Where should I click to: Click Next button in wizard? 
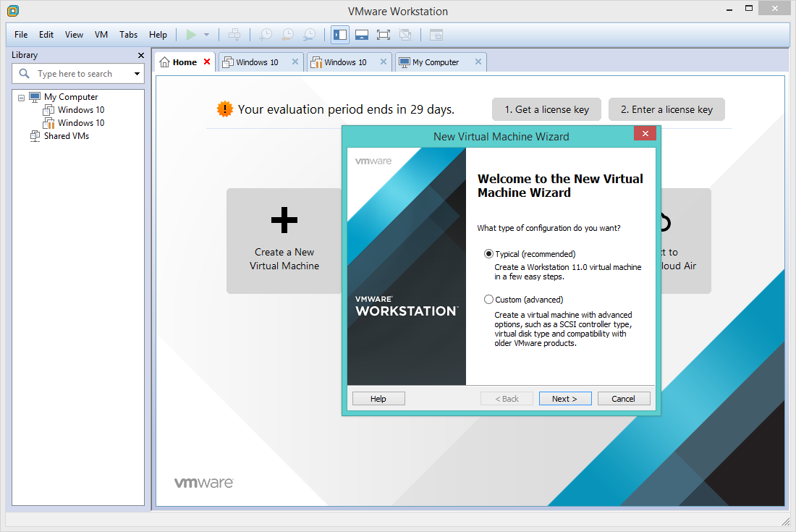pyautogui.click(x=565, y=399)
